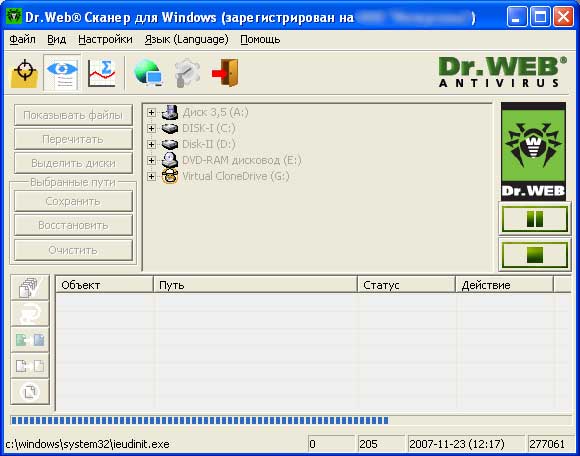
Task: Click the Dr.Web title bar app icon
Action: (14, 17)
